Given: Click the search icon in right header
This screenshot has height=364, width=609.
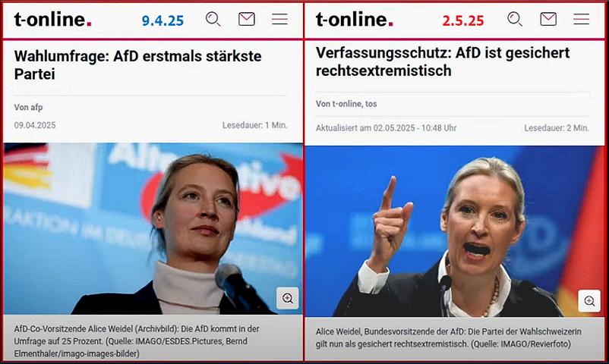Looking at the screenshot, I should [515, 19].
